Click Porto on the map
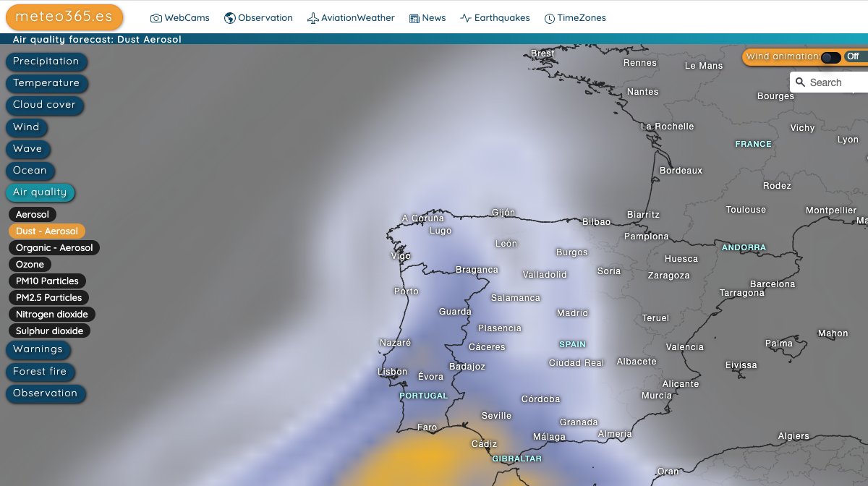 pos(407,291)
